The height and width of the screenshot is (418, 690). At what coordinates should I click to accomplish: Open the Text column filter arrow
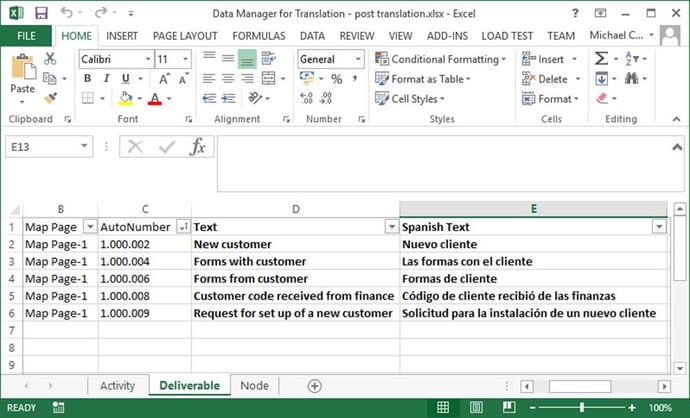click(391, 227)
